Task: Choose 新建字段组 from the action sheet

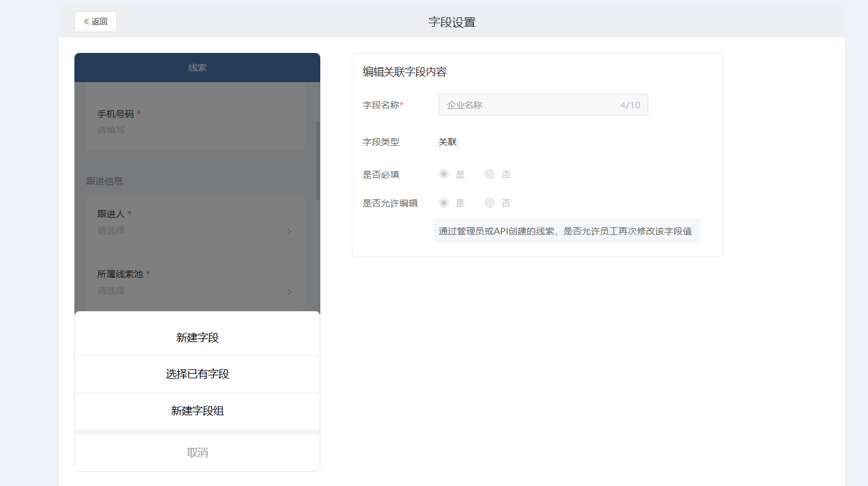Action: coord(197,411)
